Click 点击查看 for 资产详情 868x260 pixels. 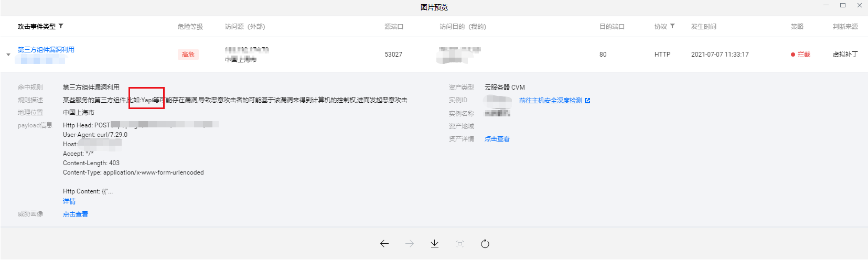click(497, 139)
